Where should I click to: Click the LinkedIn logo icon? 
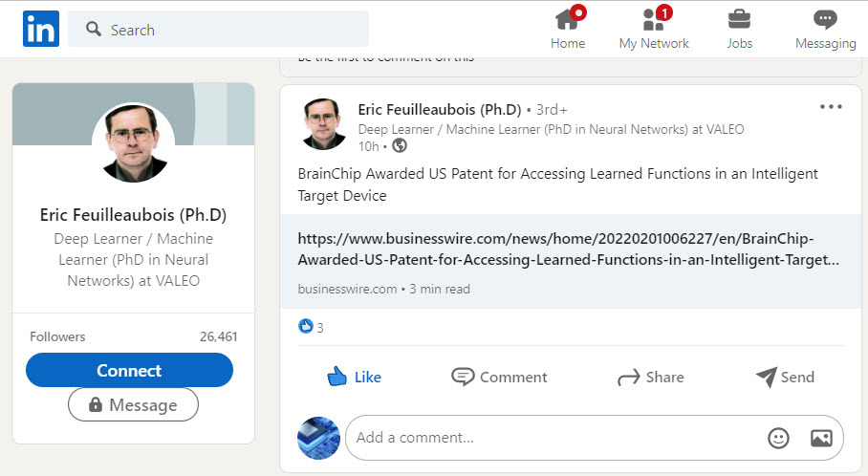coord(41,30)
